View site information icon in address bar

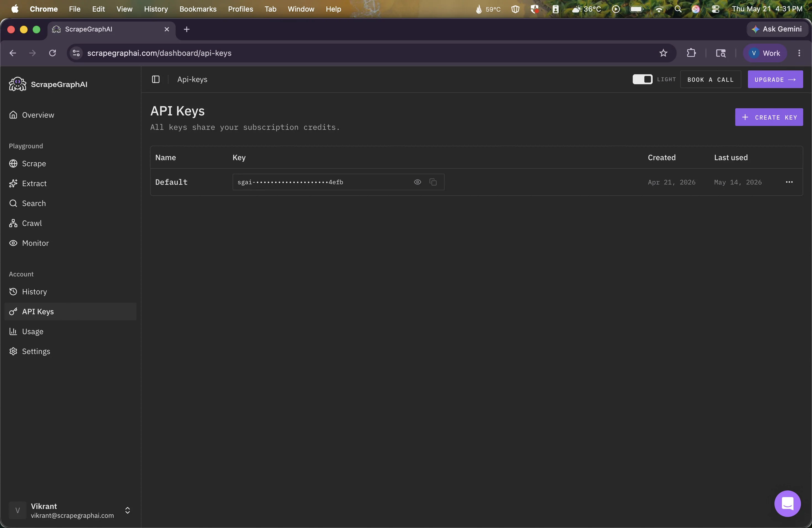(x=77, y=53)
